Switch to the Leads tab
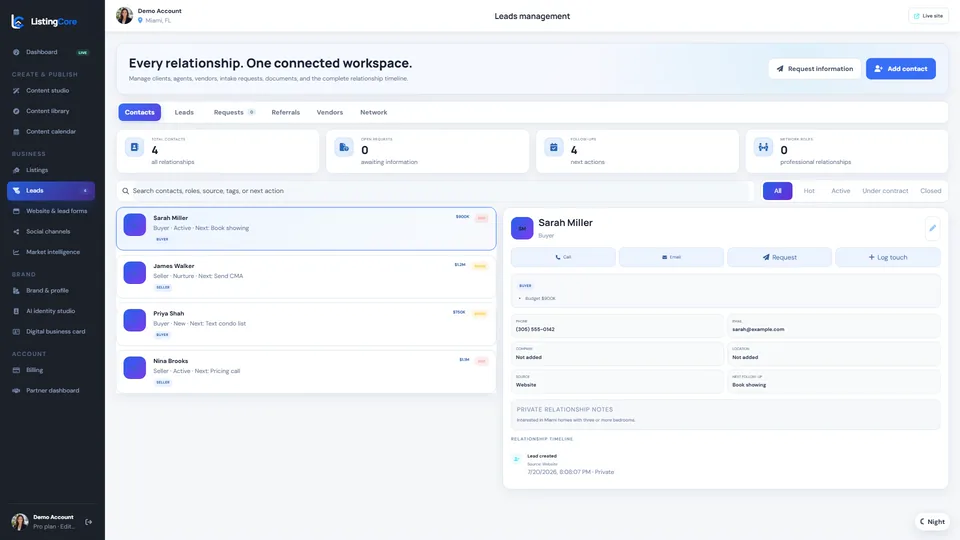This screenshot has width=960, height=540. [x=184, y=112]
